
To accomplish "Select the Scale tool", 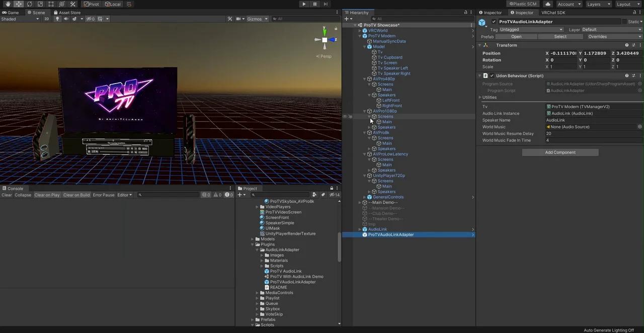I will 40,4.
